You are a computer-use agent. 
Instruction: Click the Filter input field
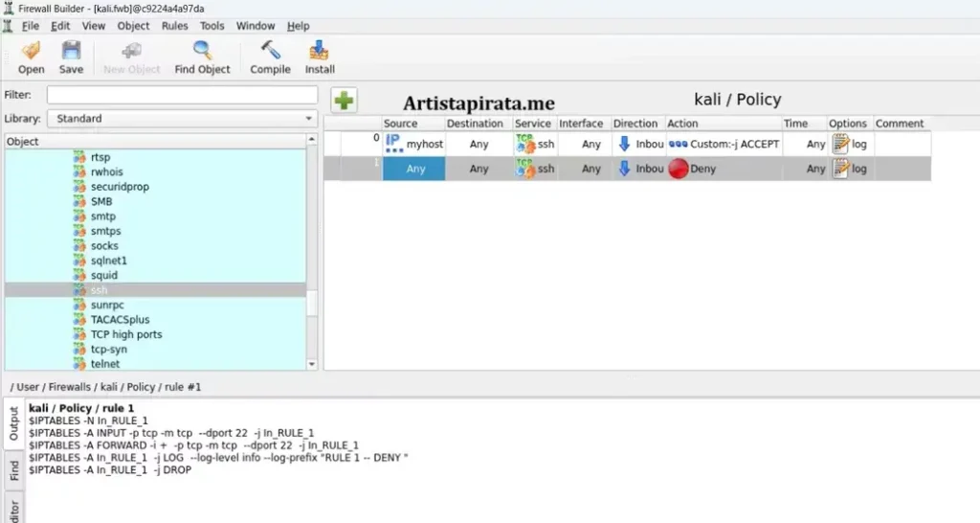183,95
